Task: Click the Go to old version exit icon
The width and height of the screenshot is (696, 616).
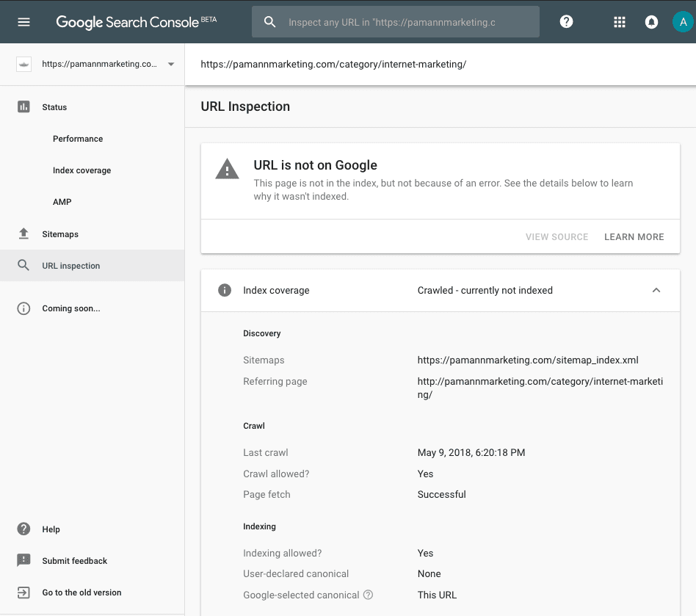Action: coord(23,593)
